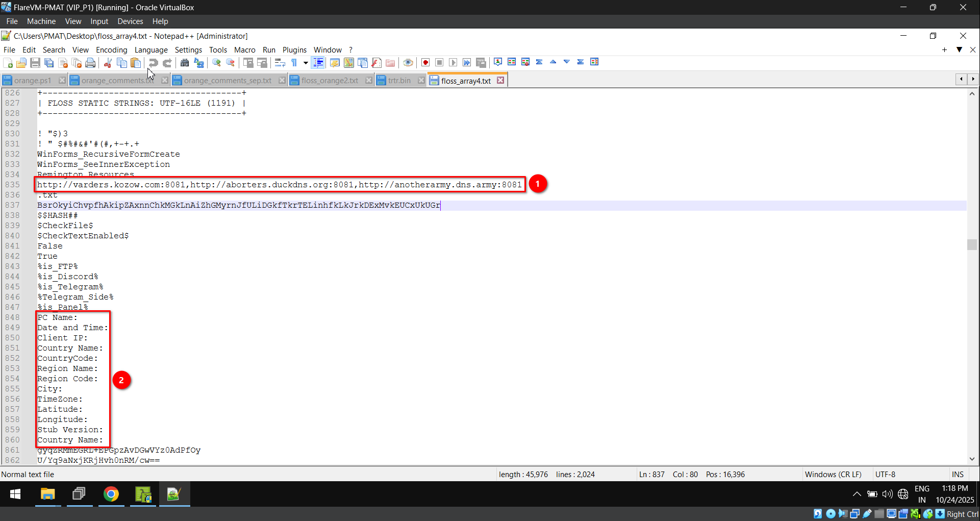Click the Save All toolbar icon
980x521 pixels.
pyautogui.click(x=49, y=62)
